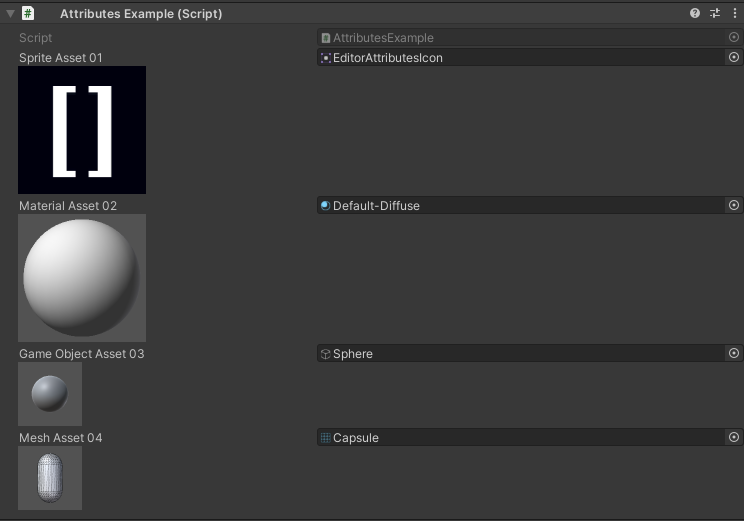Open component help reference icon
The width and height of the screenshot is (744, 521).
pyautogui.click(x=695, y=13)
